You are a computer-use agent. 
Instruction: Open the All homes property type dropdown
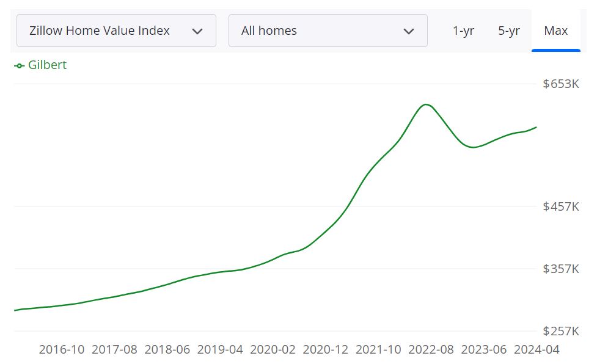click(328, 30)
